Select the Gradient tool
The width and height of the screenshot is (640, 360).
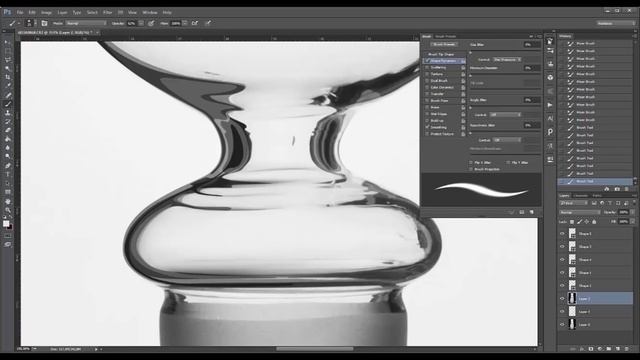8,139
